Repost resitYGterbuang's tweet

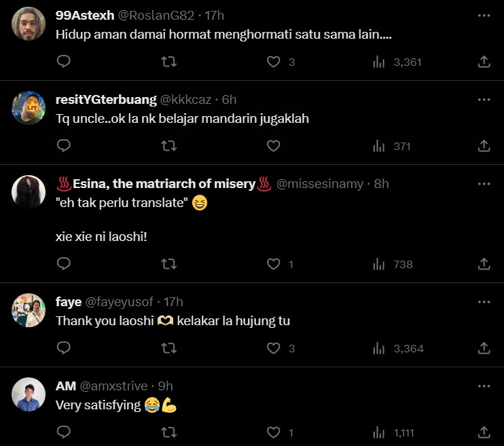point(168,146)
